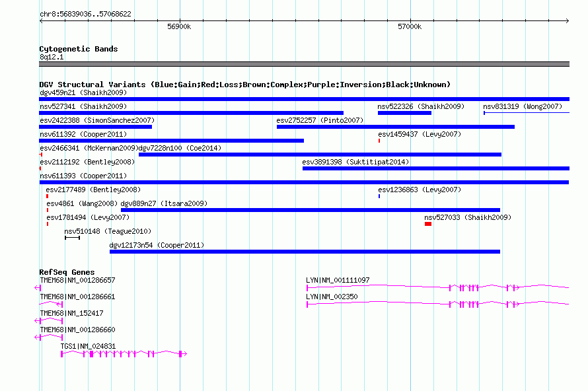588x391 pixels.
Task: Click the 56900k ruler tick label
Action: (179, 26)
